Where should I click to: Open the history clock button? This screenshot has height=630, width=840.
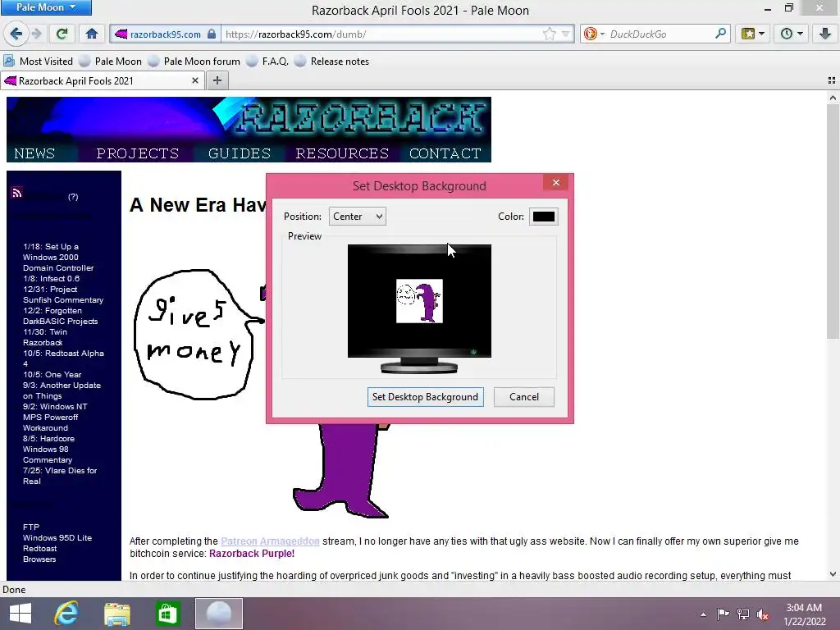(x=792, y=34)
